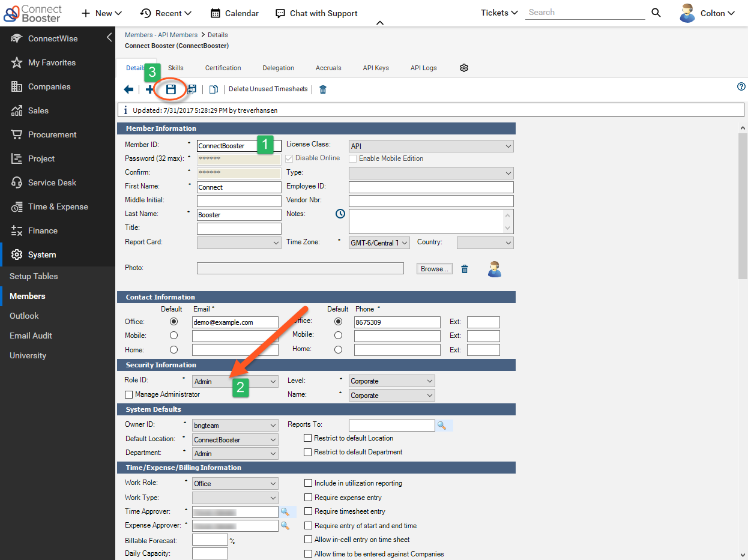Viewport: 748px width, 560px height.
Task: Click the toolbar trash delete icon
Action: tap(323, 89)
